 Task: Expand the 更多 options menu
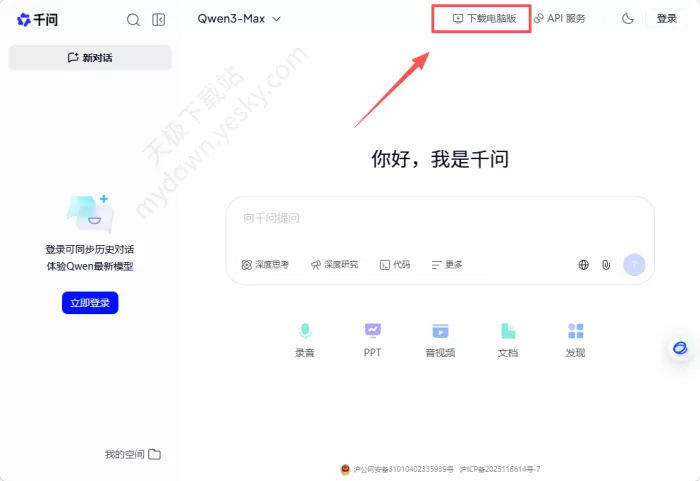[x=447, y=265]
